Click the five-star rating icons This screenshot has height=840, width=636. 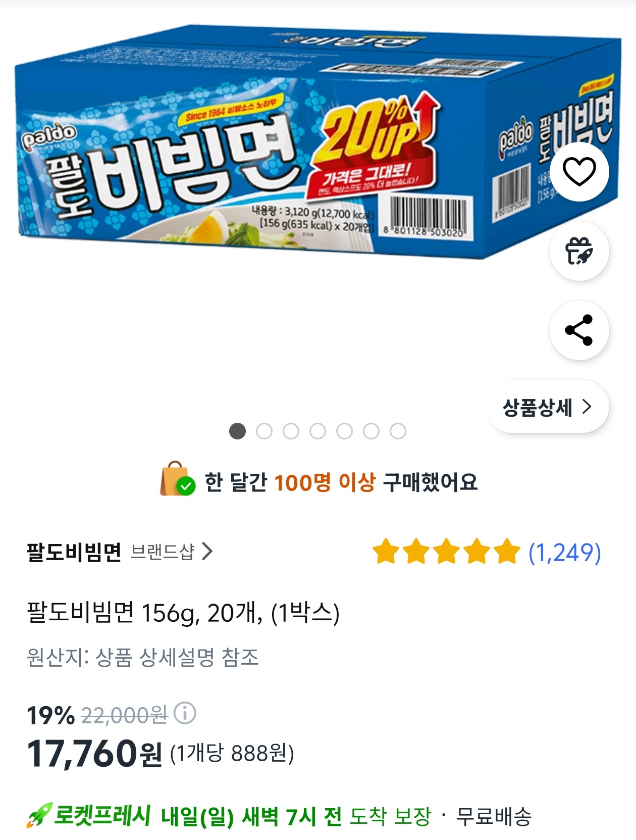[x=446, y=552]
